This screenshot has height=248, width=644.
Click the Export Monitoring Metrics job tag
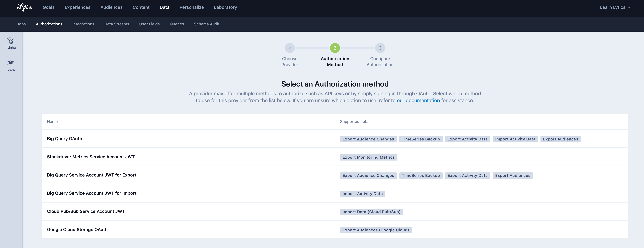pos(368,157)
